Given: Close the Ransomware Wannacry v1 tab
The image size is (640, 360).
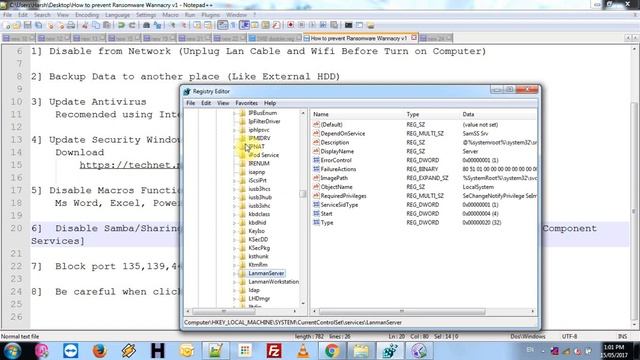Looking at the screenshot, I should (414, 38).
